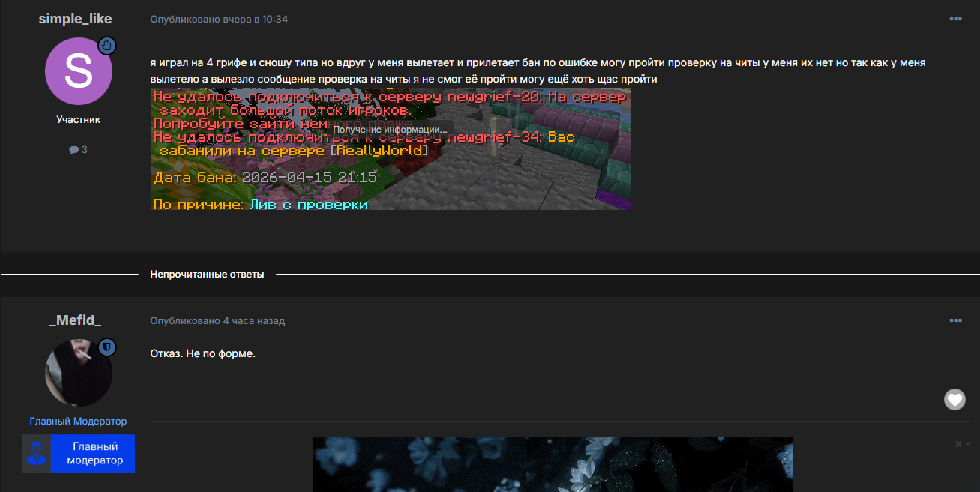Viewport: 980px width, 492px height.
Task: Click 'Опубликовано вчера в 10:34' timestamp
Action: [219, 19]
